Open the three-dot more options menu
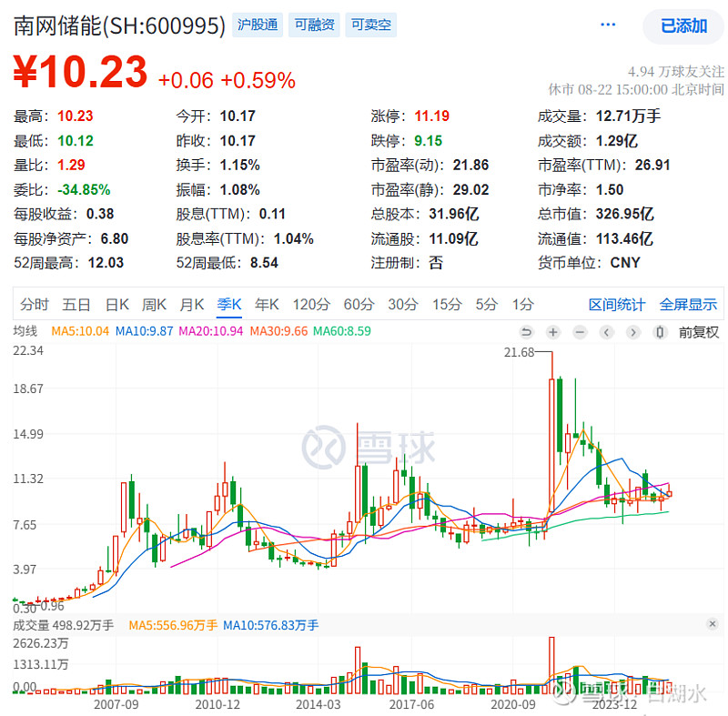The width and height of the screenshot is (728, 716). click(608, 25)
